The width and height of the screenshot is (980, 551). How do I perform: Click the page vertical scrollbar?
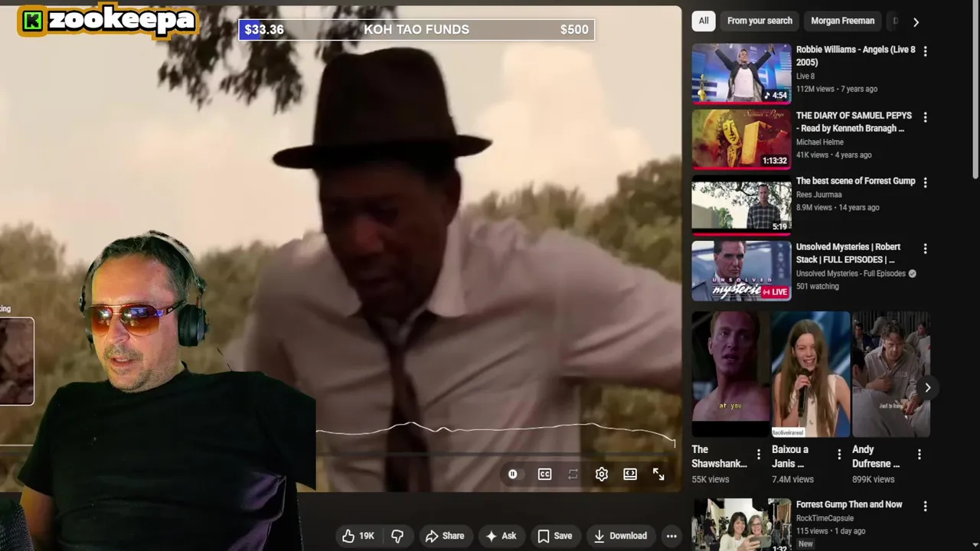[975, 90]
